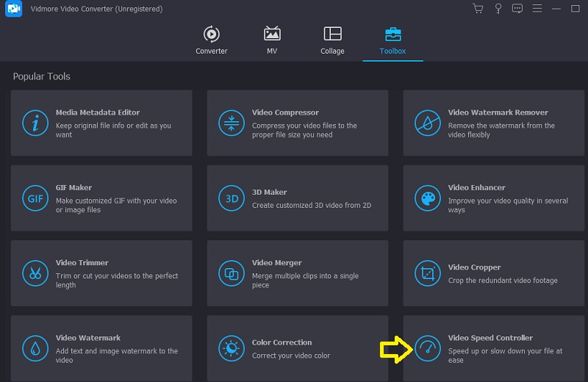The height and width of the screenshot is (382, 588).
Task: Select the Video Trimmer scissors icon
Action: 35,273
